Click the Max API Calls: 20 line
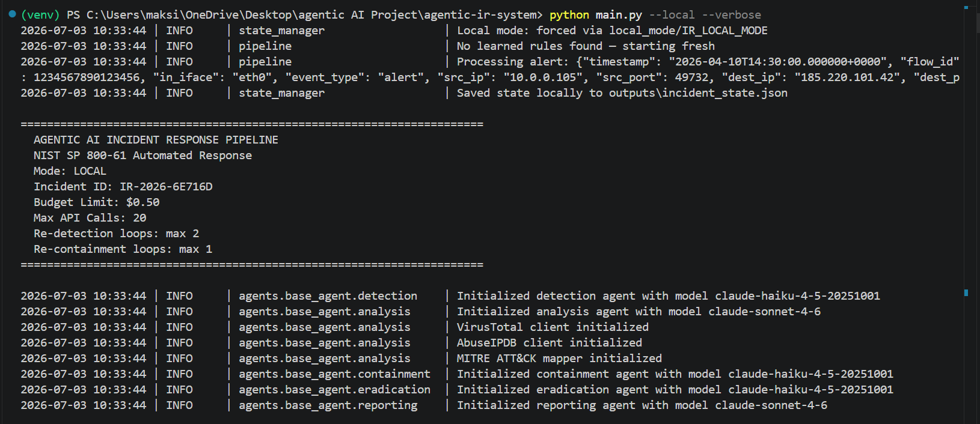 [90, 218]
